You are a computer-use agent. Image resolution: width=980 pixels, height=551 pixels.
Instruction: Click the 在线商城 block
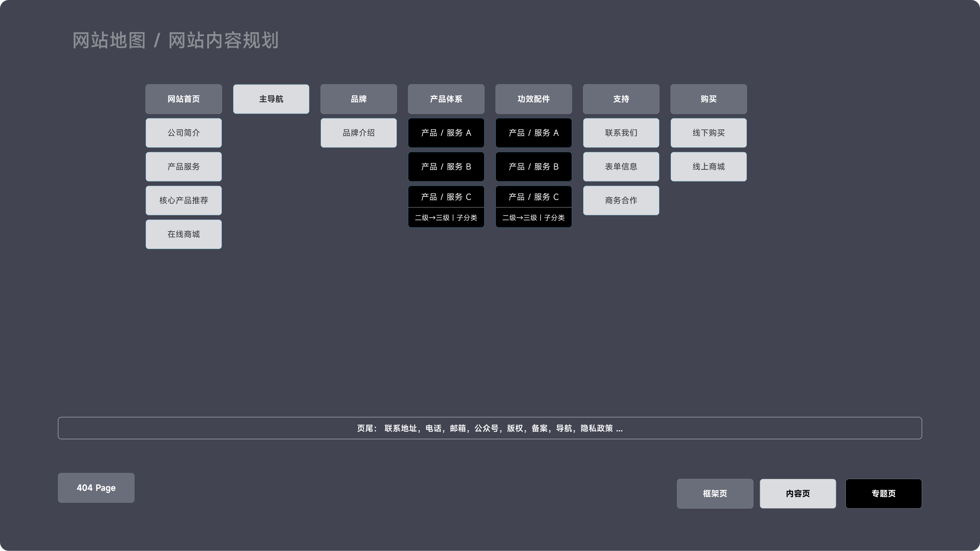click(x=184, y=234)
